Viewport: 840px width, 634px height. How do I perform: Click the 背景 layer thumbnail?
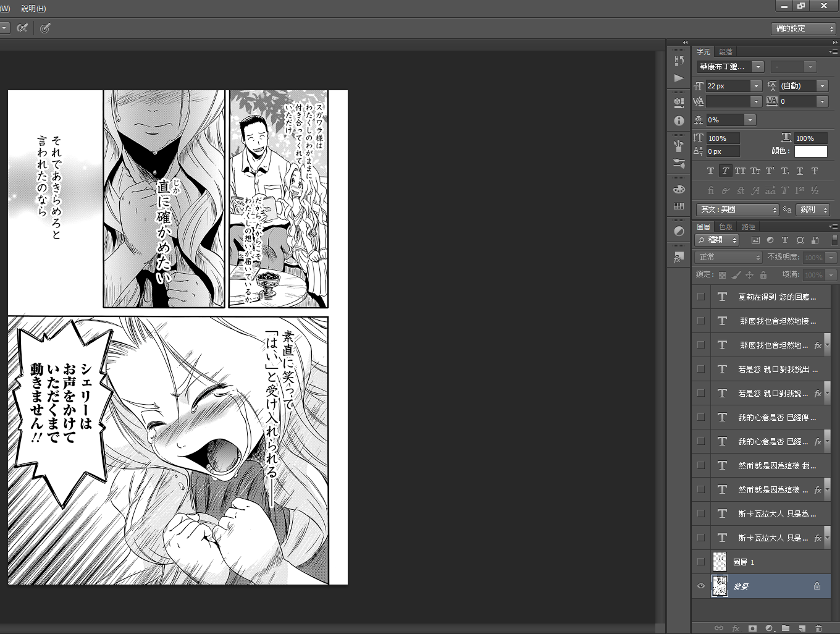pos(720,586)
